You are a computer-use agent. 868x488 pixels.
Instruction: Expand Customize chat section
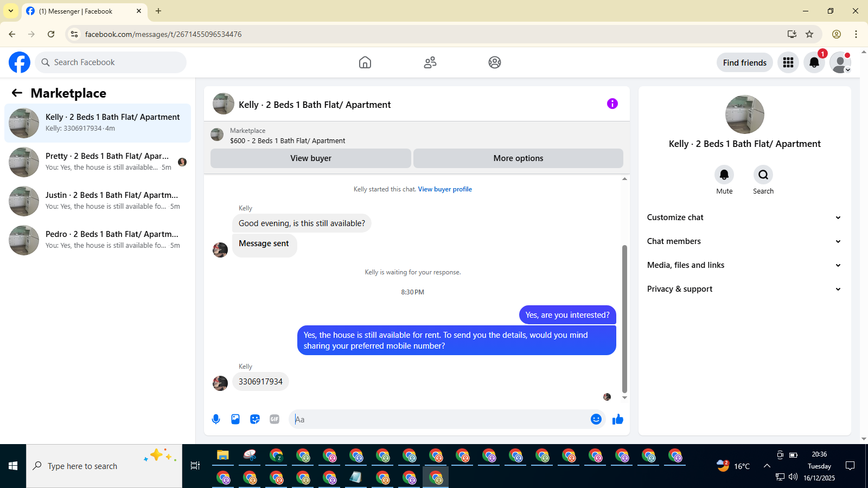[744, 217]
